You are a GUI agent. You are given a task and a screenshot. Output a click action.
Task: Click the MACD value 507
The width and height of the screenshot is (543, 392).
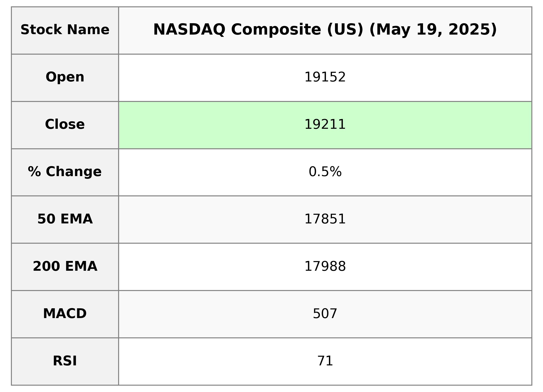pyautogui.click(x=325, y=314)
